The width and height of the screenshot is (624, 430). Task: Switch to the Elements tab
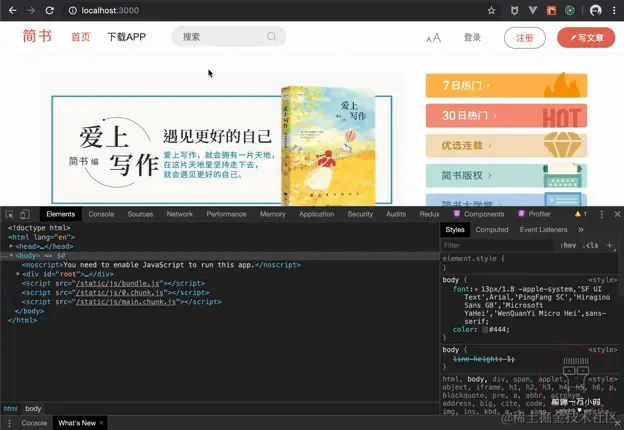click(x=60, y=214)
